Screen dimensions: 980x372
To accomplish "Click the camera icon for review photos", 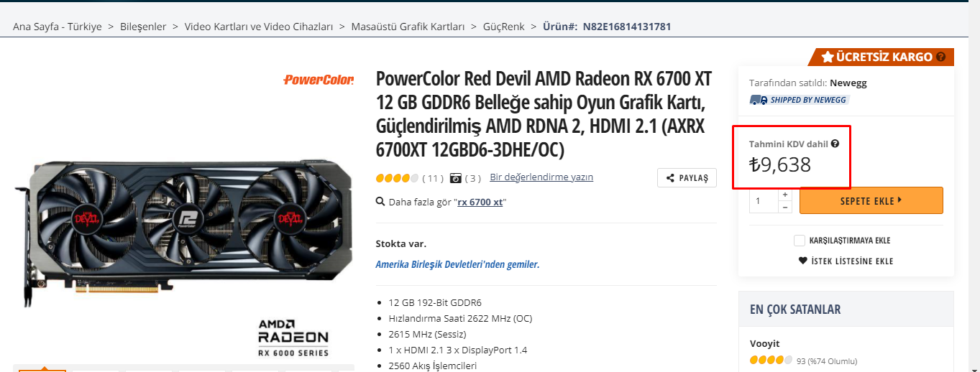I will (x=455, y=177).
